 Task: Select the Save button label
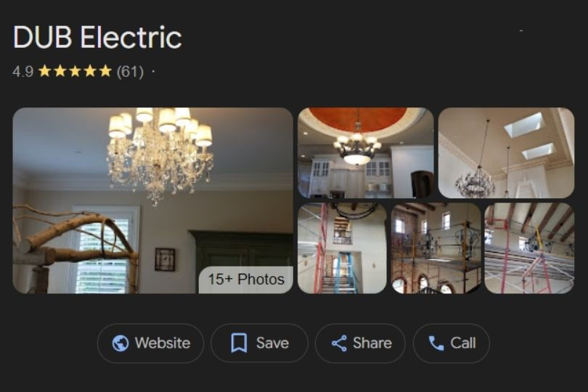click(x=273, y=343)
